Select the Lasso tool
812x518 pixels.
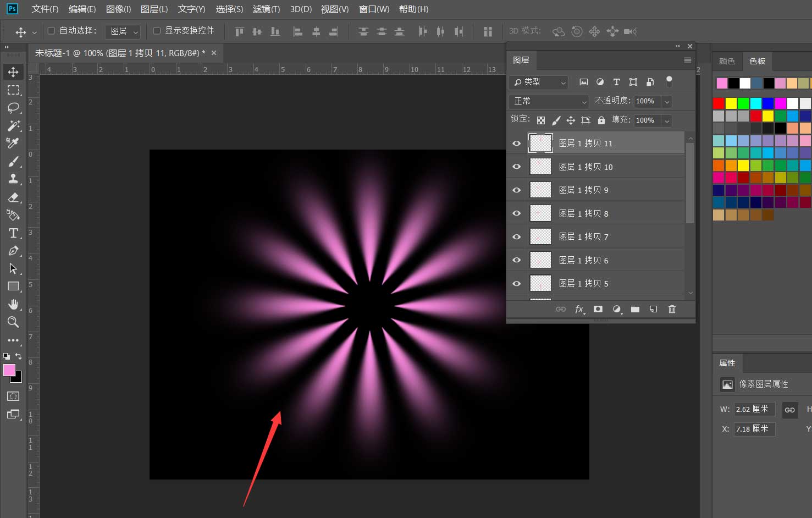click(x=13, y=108)
